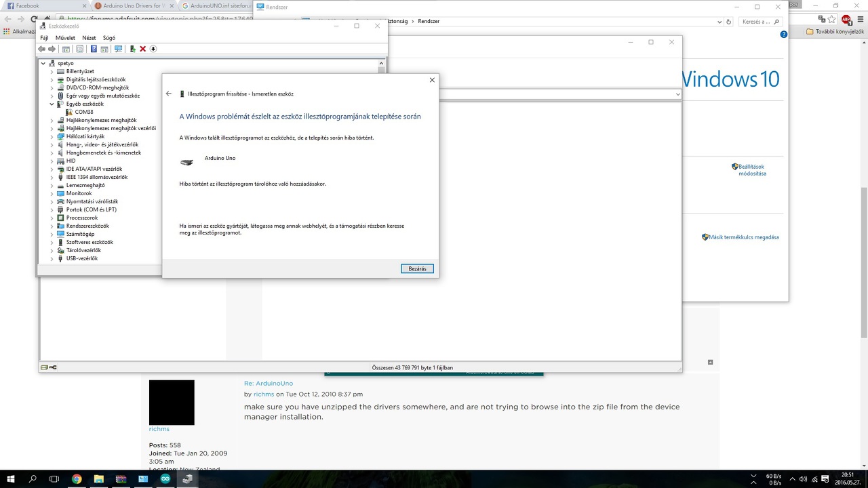Click the Bezárás button

417,269
